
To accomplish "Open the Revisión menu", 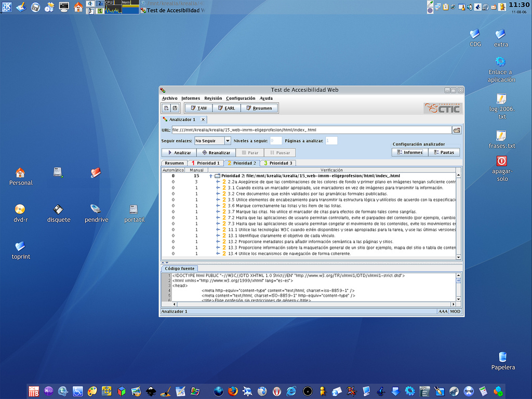I will pyautogui.click(x=213, y=98).
